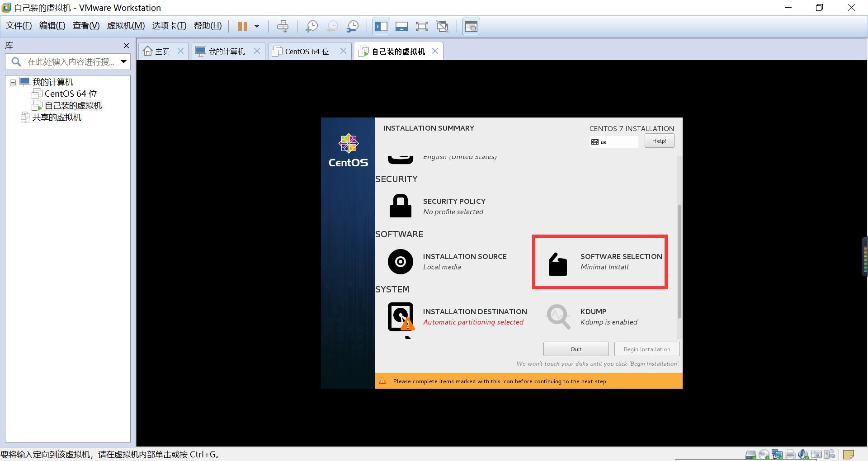Click the 'Local media' text
Screen dimensions: 868x461
point(442,267)
